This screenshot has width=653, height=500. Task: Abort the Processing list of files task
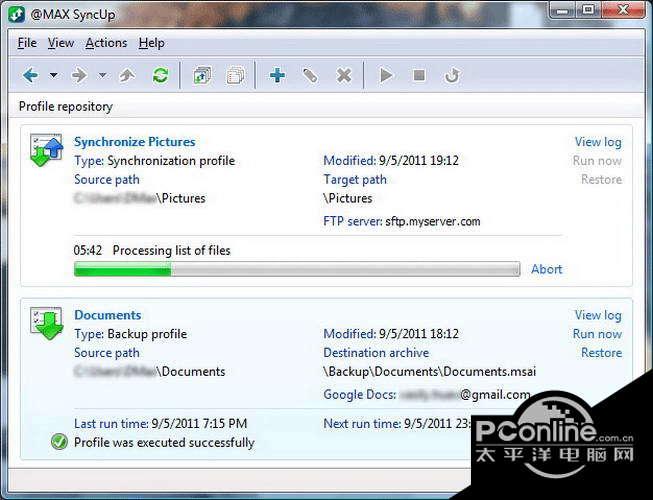546,269
